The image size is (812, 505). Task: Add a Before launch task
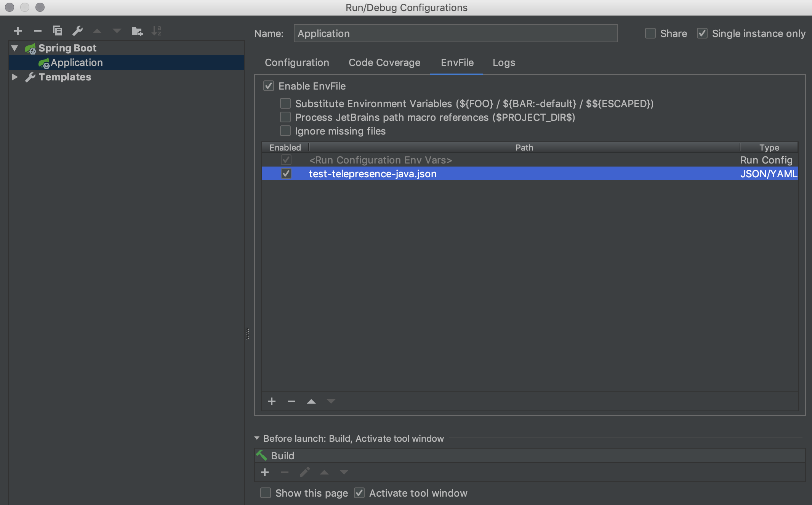265,473
